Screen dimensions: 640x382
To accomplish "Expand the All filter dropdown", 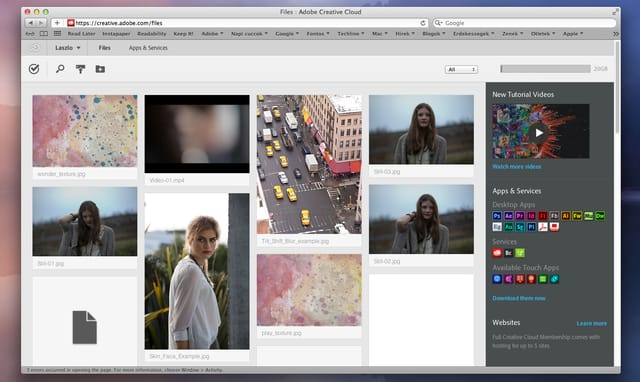I will pos(461,69).
